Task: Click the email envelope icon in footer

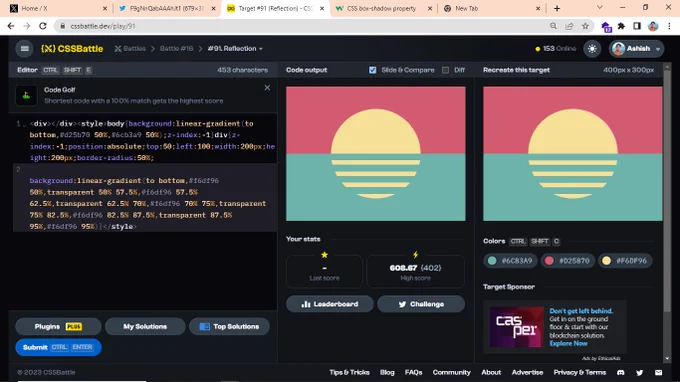Action: (x=658, y=372)
